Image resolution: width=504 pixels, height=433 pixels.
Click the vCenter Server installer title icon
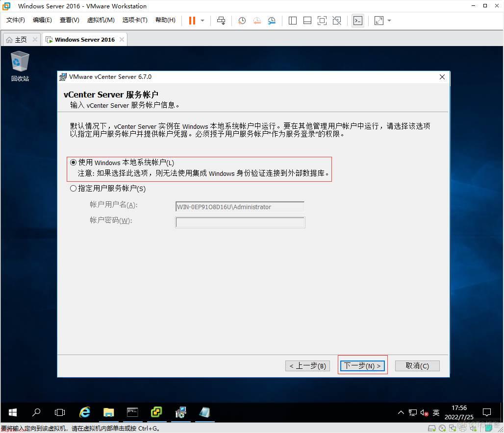(x=63, y=77)
